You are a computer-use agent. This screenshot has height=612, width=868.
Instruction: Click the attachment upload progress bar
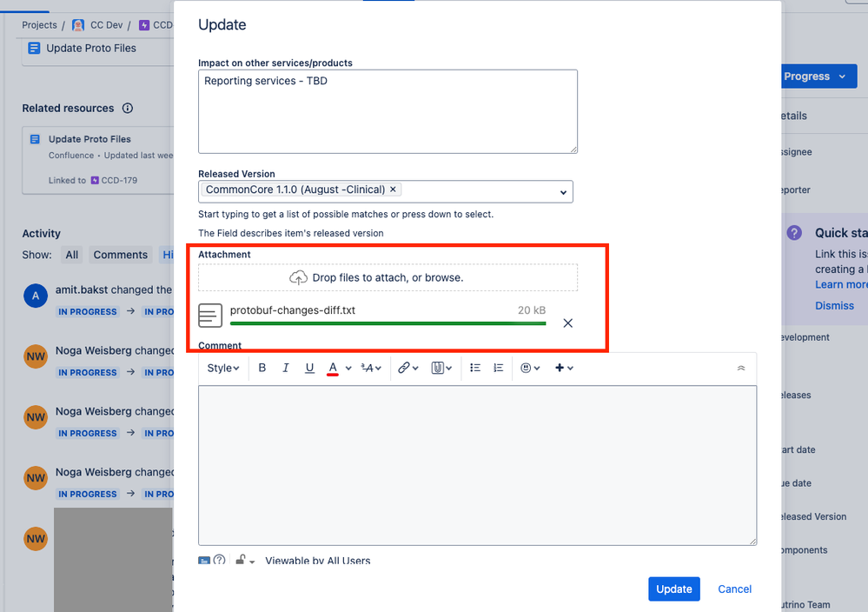point(388,323)
